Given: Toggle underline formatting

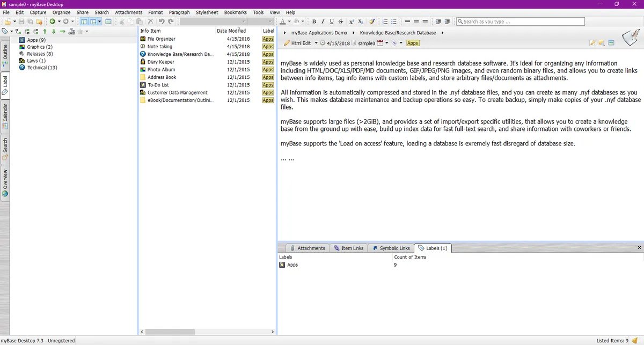Looking at the screenshot, I should coord(332,21).
